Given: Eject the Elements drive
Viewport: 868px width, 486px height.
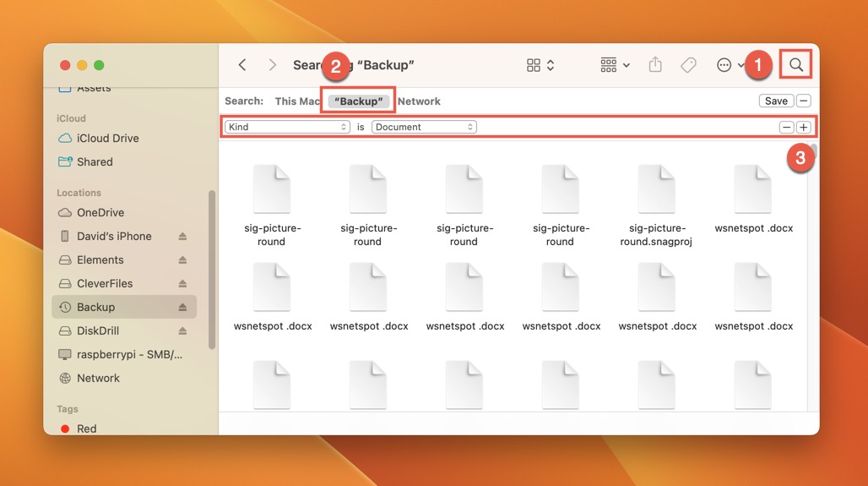Looking at the screenshot, I should pos(182,259).
